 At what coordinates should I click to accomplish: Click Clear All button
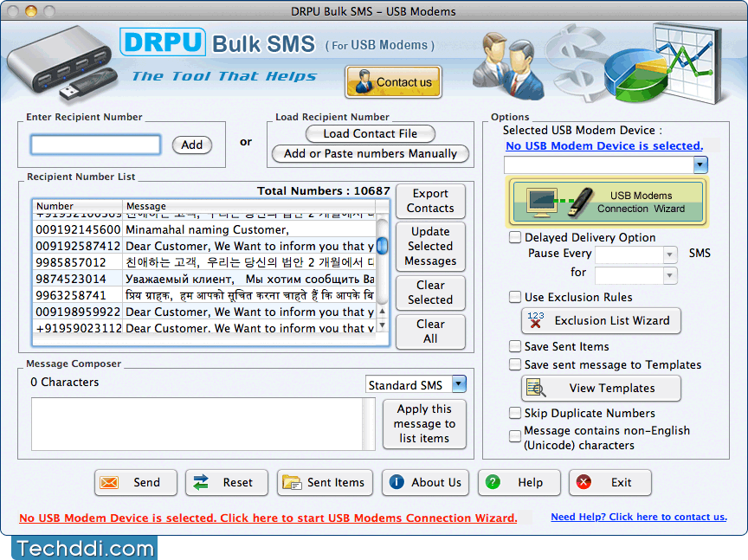click(x=430, y=331)
